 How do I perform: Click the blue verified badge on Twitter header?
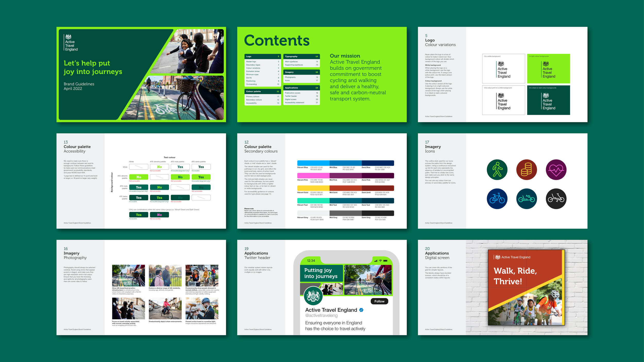click(361, 310)
